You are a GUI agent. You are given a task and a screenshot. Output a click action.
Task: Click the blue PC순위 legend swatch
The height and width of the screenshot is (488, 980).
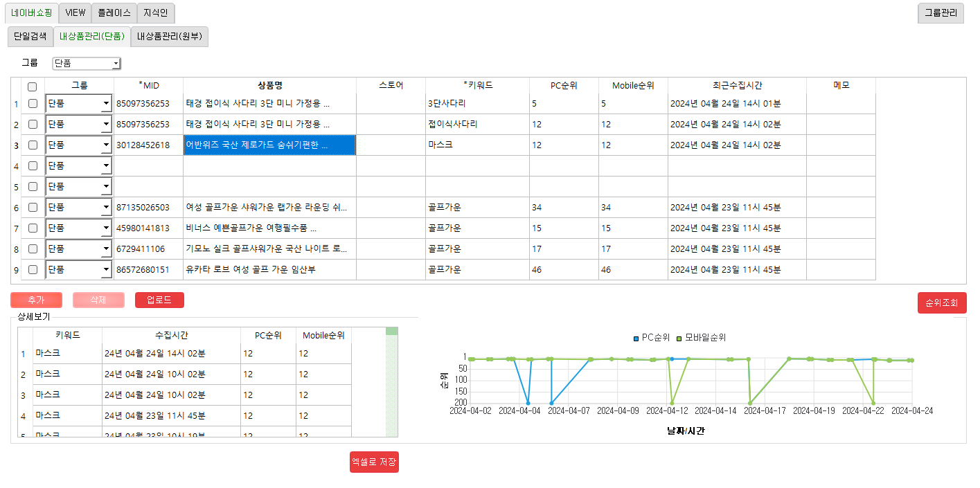point(636,338)
